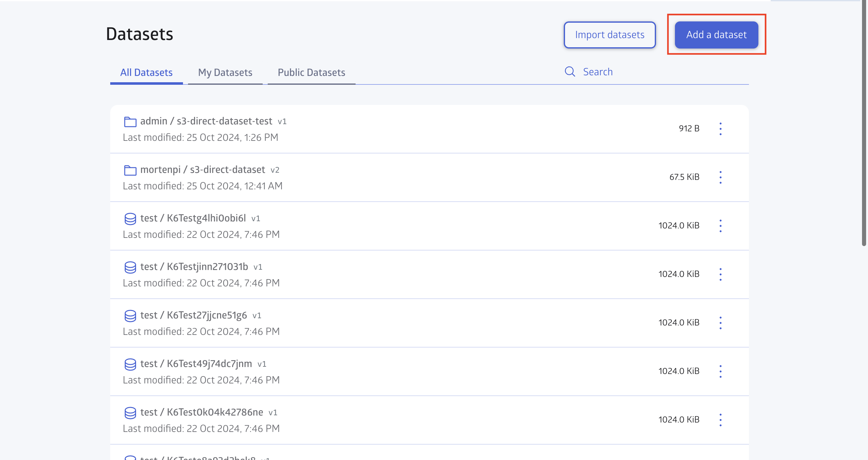Open options menu for K6Test0k04k42786ne
The height and width of the screenshot is (460, 868).
point(720,420)
